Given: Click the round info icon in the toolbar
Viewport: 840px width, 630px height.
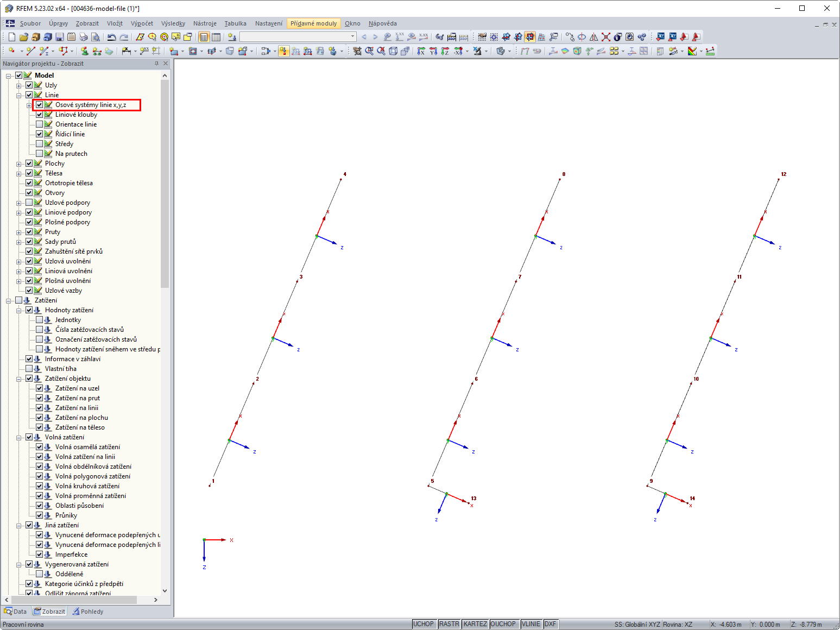Looking at the screenshot, I should click(617, 37).
